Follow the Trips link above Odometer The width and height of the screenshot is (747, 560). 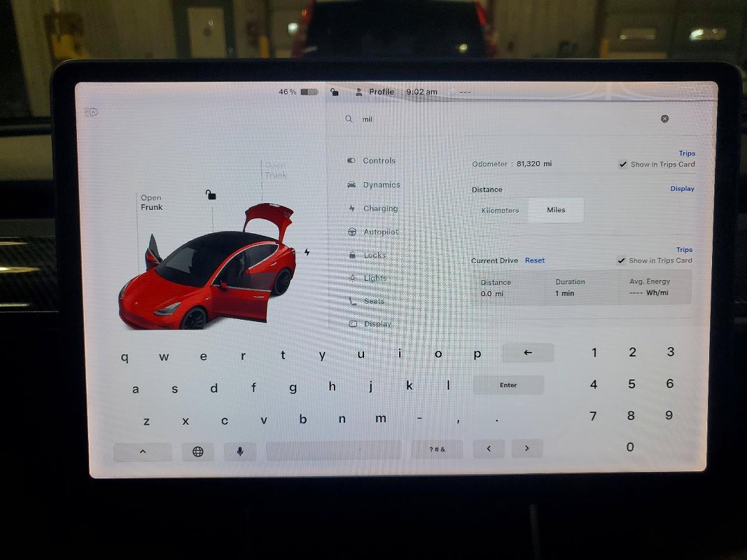(x=687, y=153)
